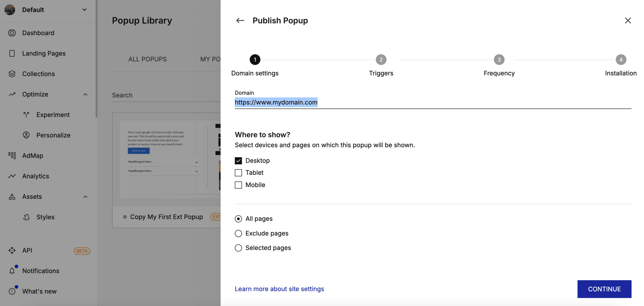
Task: Choose the Selected pages radio option
Action: pyautogui.click(x=238, y=248)
